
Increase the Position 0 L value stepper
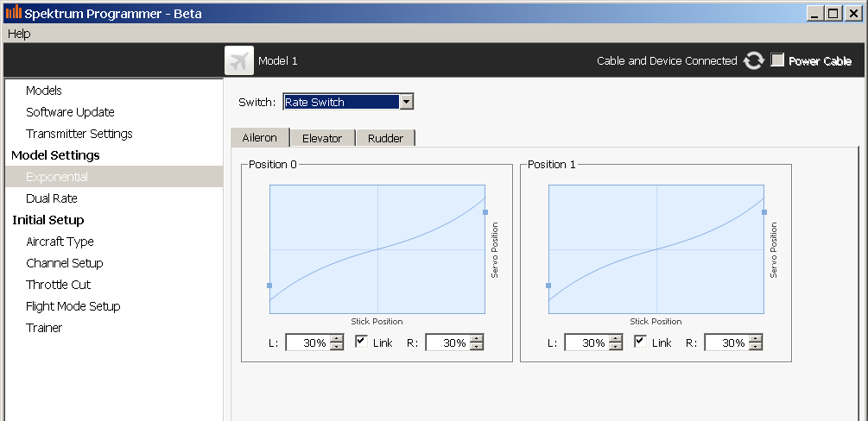(337, 339)
